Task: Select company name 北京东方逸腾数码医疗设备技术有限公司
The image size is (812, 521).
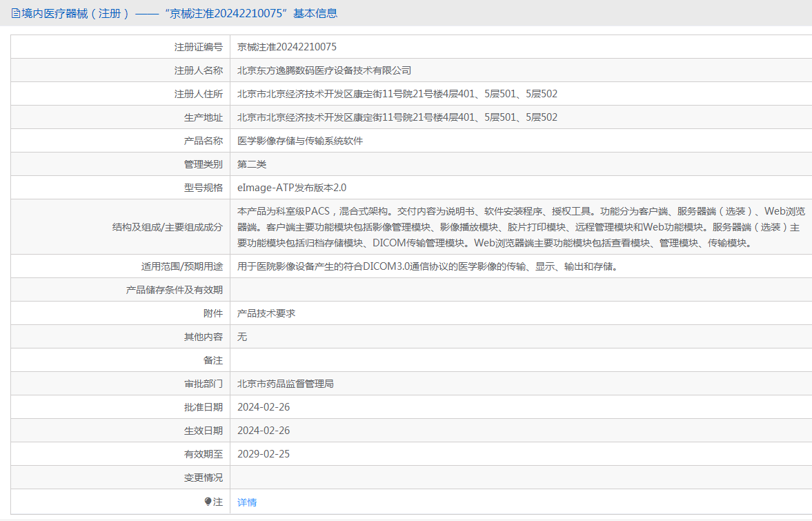Action: (x=324, y=70)
